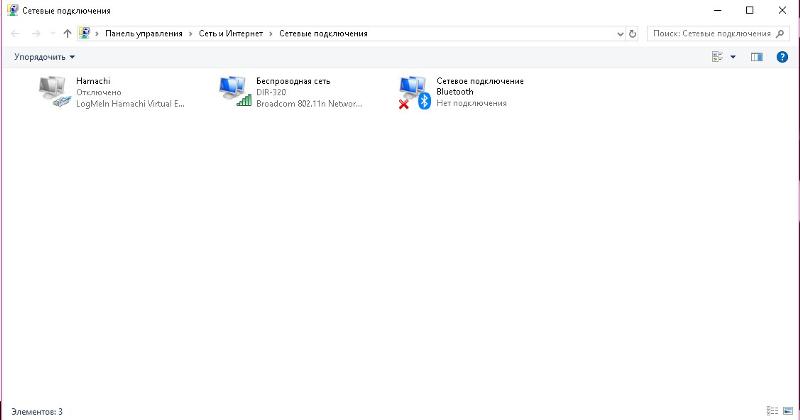Viewport: 800px width, 420px height.
Task: Click Сетевые подключения breadcrumb segment
Action: click(x=323, y=34)
